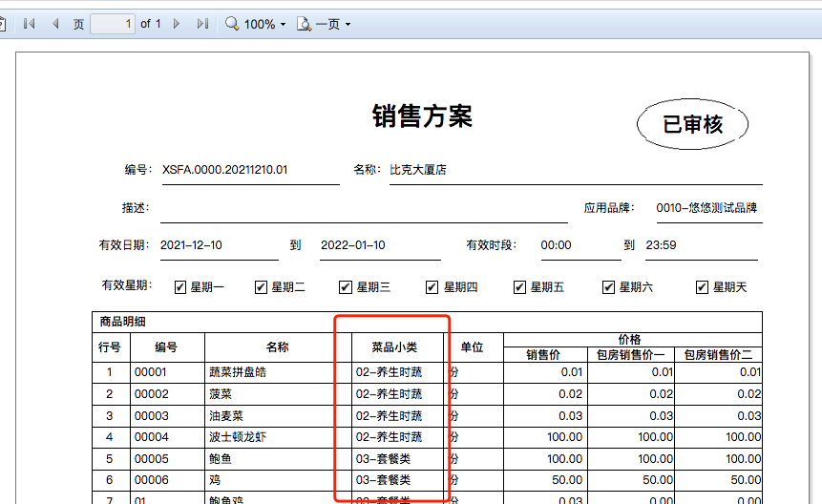This screenshot has width=822, height=504.
Task: Toggle the 星期三 checkbox
Action: [x=346, y=286]
